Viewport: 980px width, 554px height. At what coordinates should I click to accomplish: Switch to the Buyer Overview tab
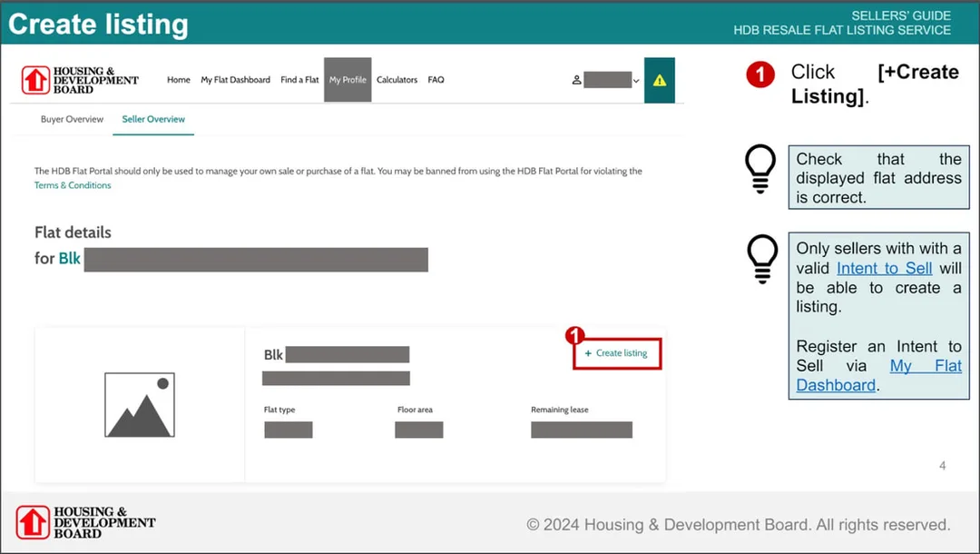[x=72, y=120]
